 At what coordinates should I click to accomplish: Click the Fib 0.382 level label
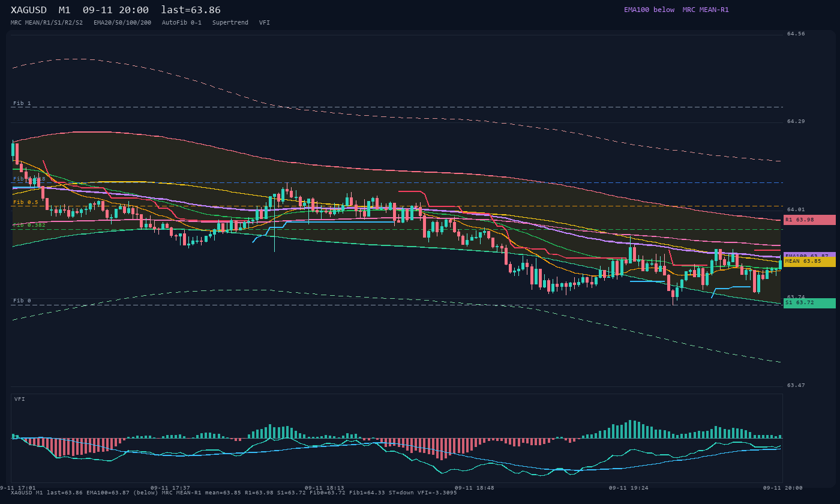29,225
